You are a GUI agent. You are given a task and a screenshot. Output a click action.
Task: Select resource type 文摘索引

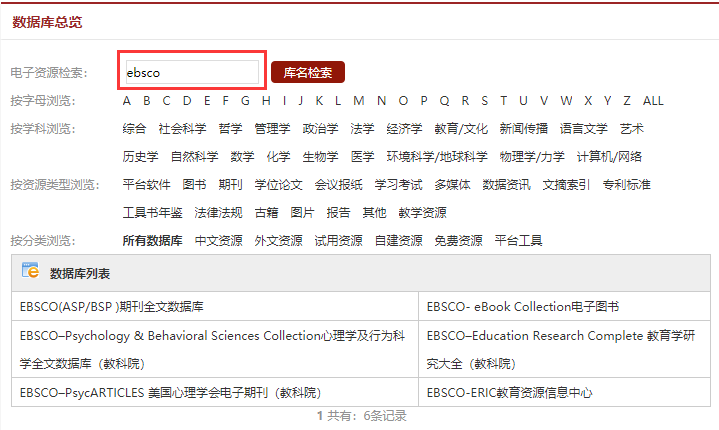click(x=566, y=185)
